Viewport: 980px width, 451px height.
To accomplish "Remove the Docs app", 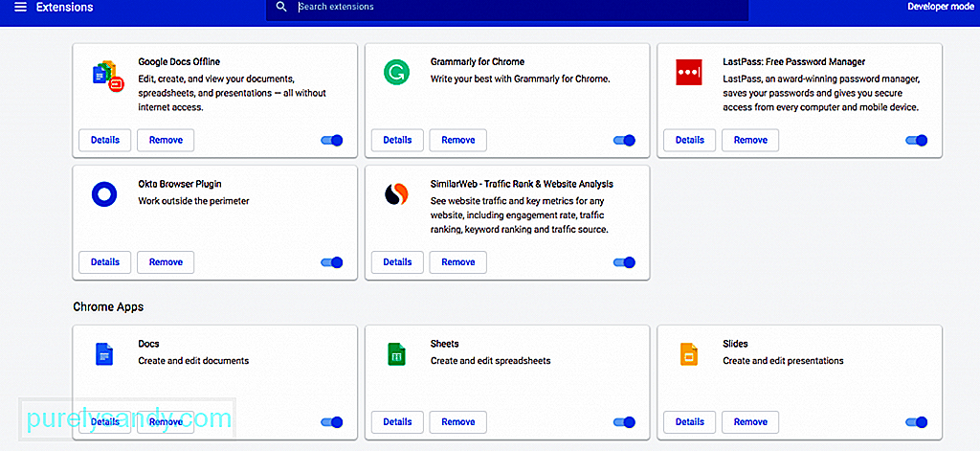I will click(x=166, y=422).
